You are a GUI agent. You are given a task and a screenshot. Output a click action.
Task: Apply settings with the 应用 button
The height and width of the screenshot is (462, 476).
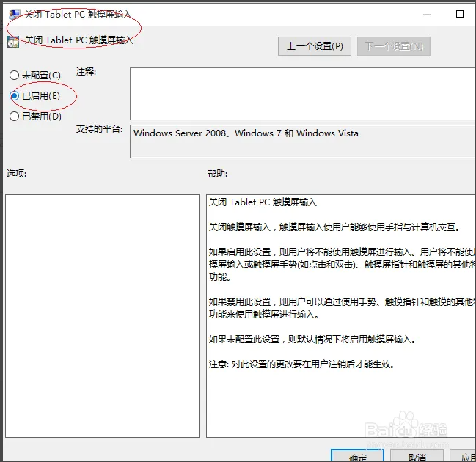click(462, 456)
